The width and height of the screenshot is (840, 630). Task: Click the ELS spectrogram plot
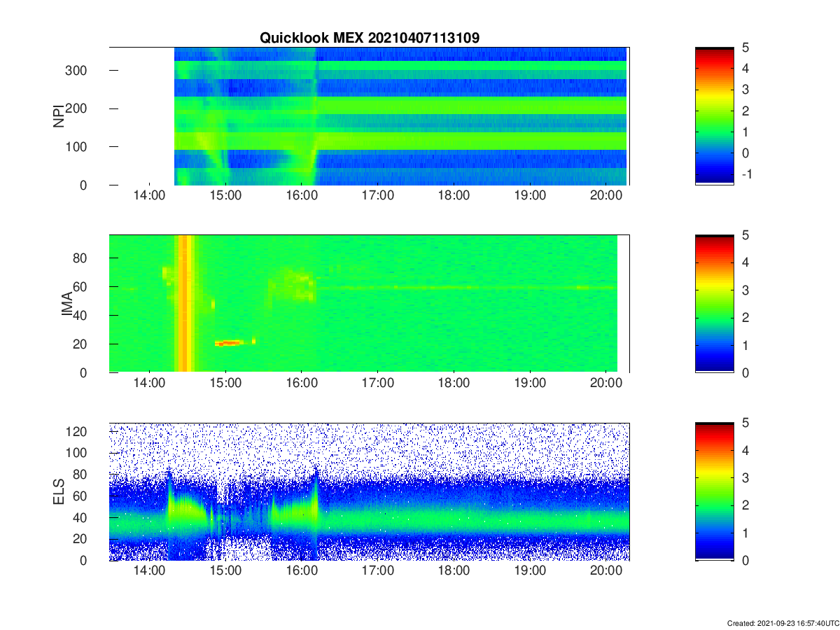pyautogui.click(x=370, y=491)
